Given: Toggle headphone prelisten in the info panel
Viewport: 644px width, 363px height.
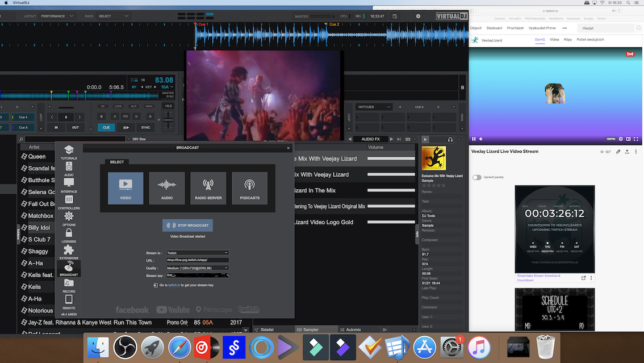Looking at the screenshot, I should [450, 139].
